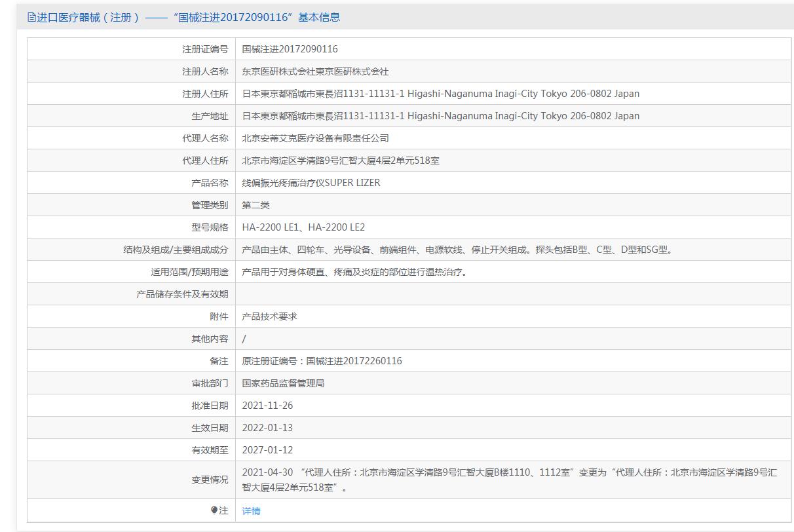
Task: Click the registrant name 东京医研株式会社 value
Action: point(315,71)
